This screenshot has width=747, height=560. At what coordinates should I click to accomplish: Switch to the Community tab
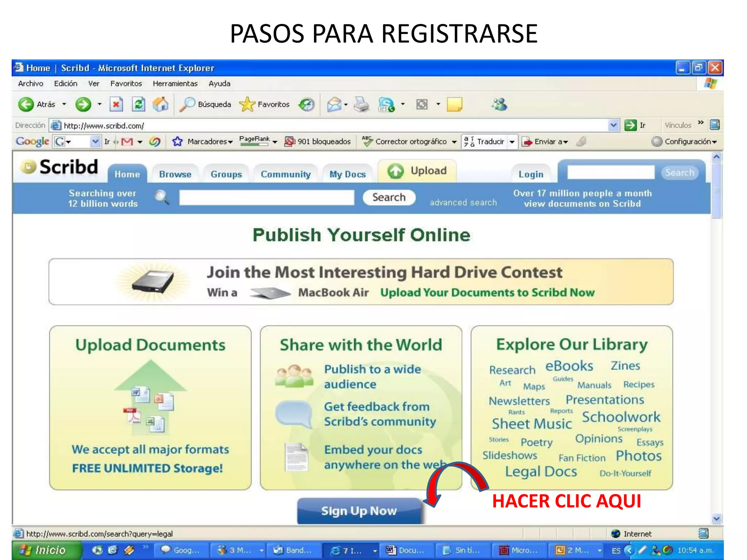[286, 174]
